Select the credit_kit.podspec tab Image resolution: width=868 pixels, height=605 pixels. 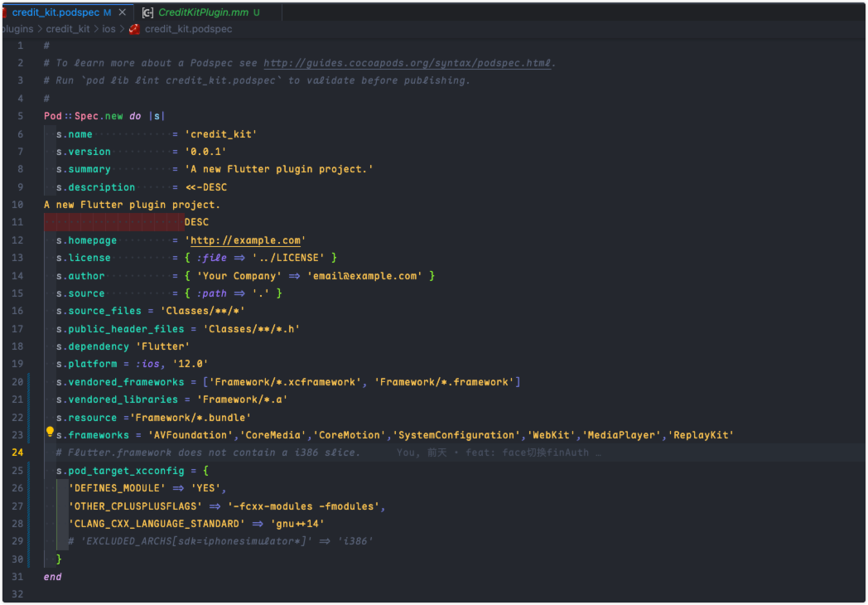pyautogui.click(x=55, y=12)
